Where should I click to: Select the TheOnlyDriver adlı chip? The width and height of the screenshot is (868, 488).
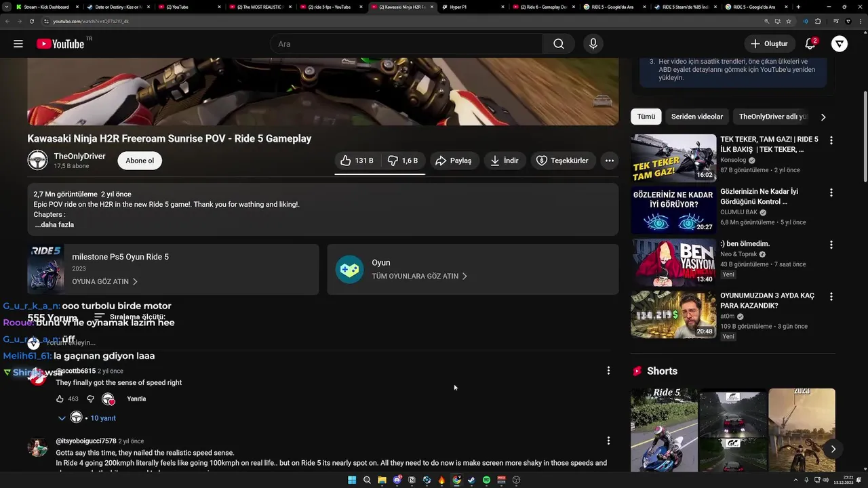(x=773, y=117)
